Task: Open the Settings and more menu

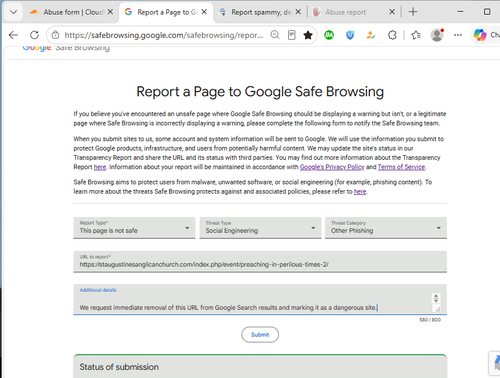Action: point(458,35)
